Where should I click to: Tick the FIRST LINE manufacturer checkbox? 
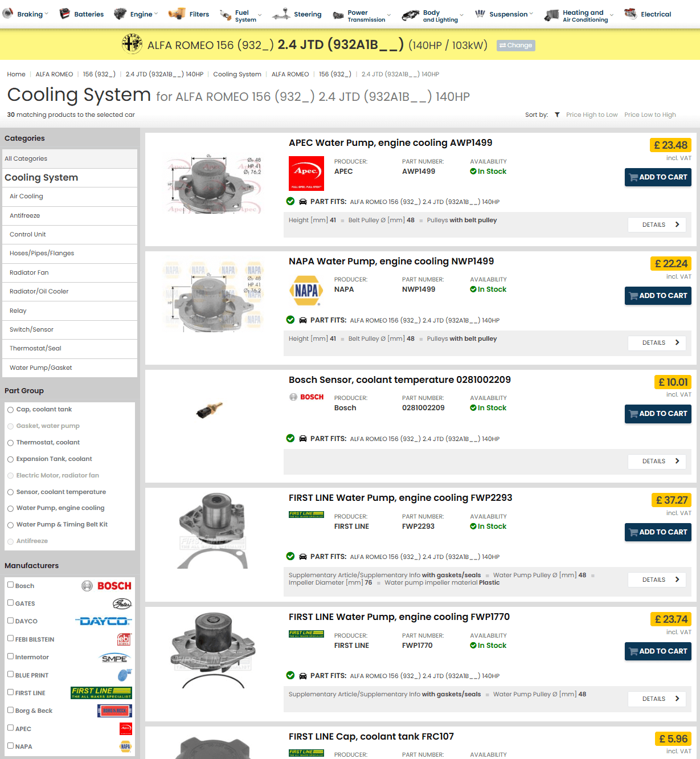(10, 692)
